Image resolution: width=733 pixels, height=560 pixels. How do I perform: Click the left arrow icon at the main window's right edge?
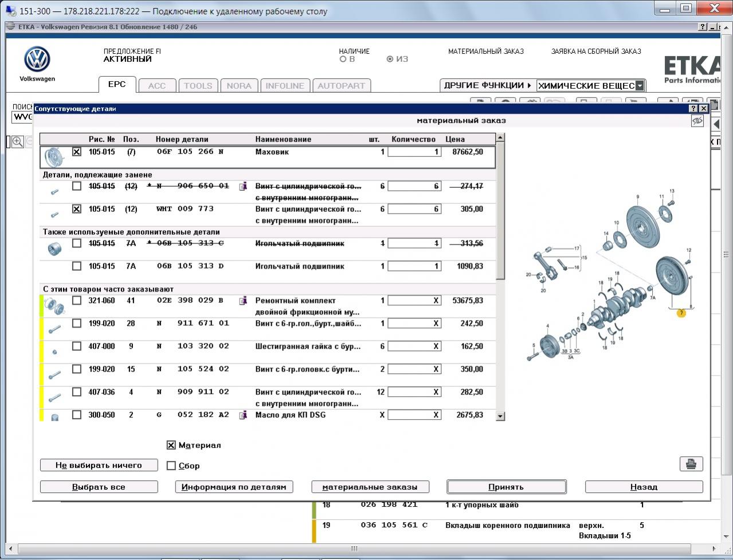pos(716,124)
